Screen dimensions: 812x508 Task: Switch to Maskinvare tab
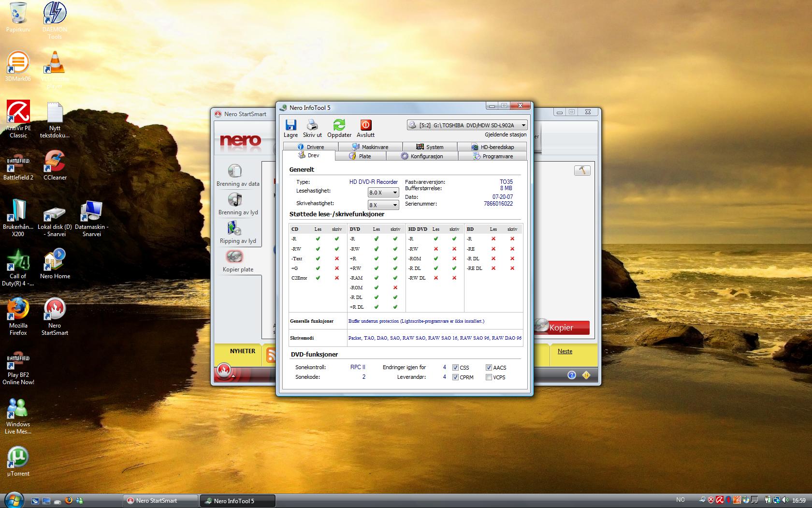pos(370,147)
